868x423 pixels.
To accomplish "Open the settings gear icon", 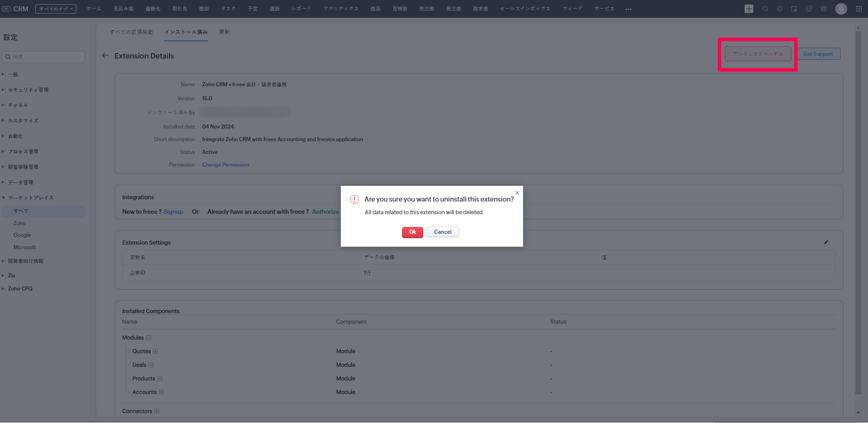I will click(823, 9).
